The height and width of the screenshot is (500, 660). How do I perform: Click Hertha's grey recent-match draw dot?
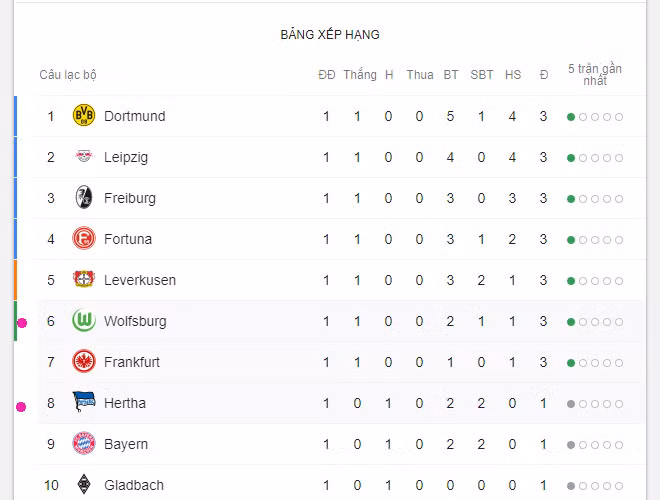pyautogui.click(x=571, y=404)
